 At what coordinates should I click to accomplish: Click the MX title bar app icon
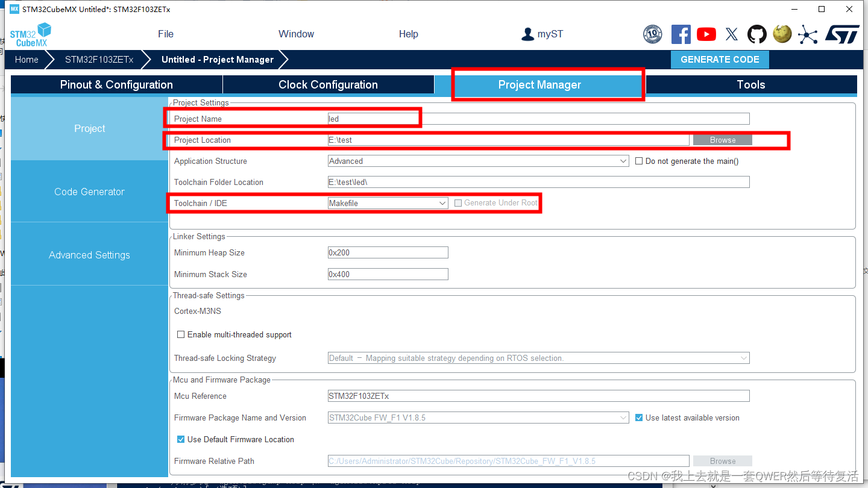pyautogui.click(x=14, y=9)
